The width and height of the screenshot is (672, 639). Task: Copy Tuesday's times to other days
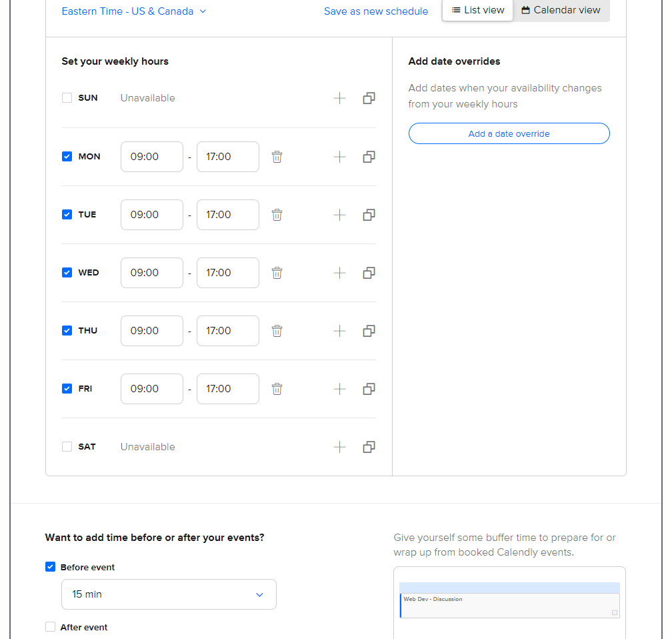tap(369, 215)
